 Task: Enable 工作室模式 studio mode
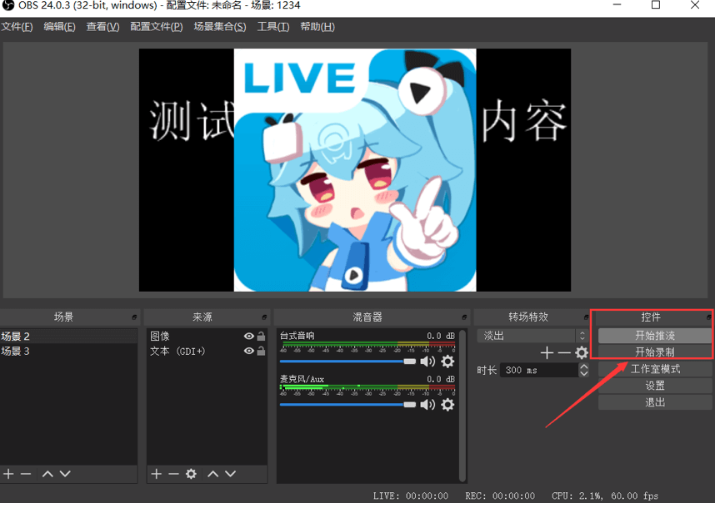pyautogui.click(x=655, y=369)
